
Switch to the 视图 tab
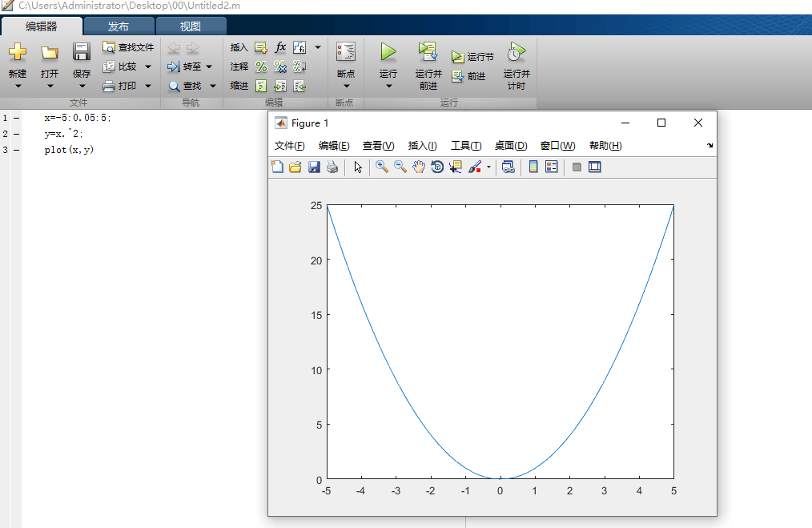[x=190, y=26]
